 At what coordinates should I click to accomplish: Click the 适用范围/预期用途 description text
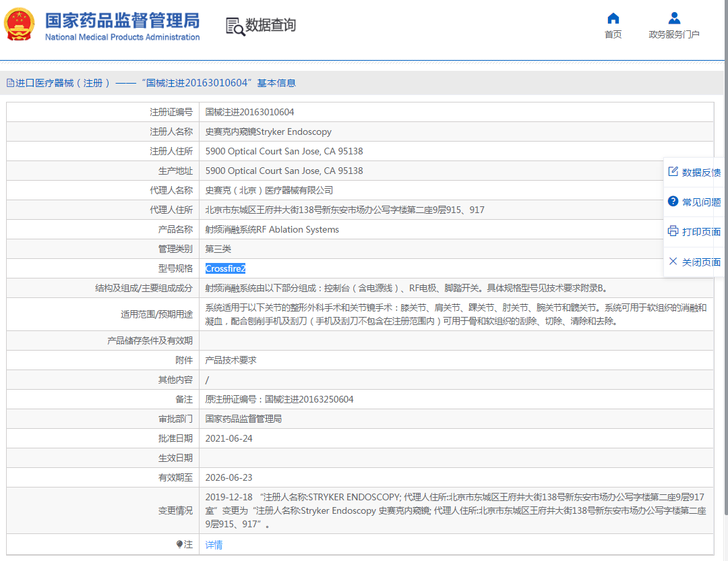(456, 314)
